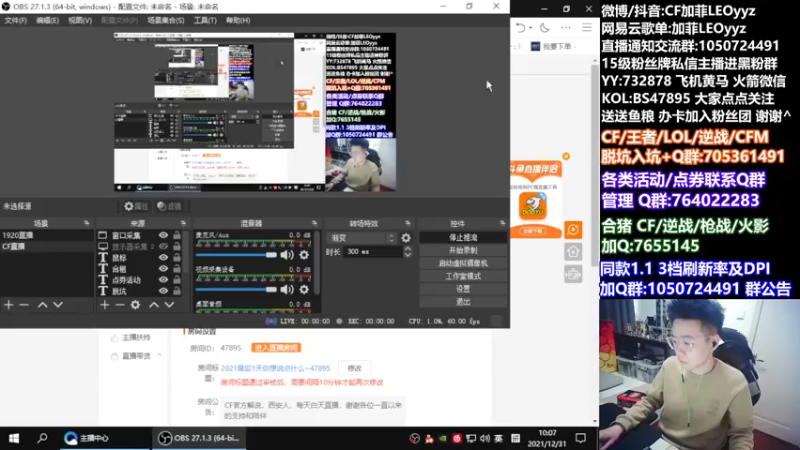This screenshot has width=800, height=450.
Task: Undock the 场景 panel via header icon
Action: pos(86,223)
